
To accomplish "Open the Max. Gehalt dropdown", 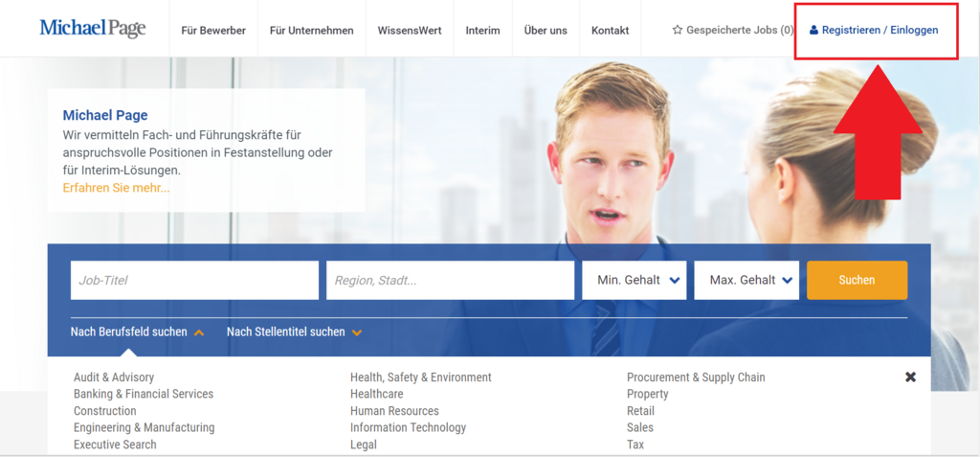I will click(746, 281).
